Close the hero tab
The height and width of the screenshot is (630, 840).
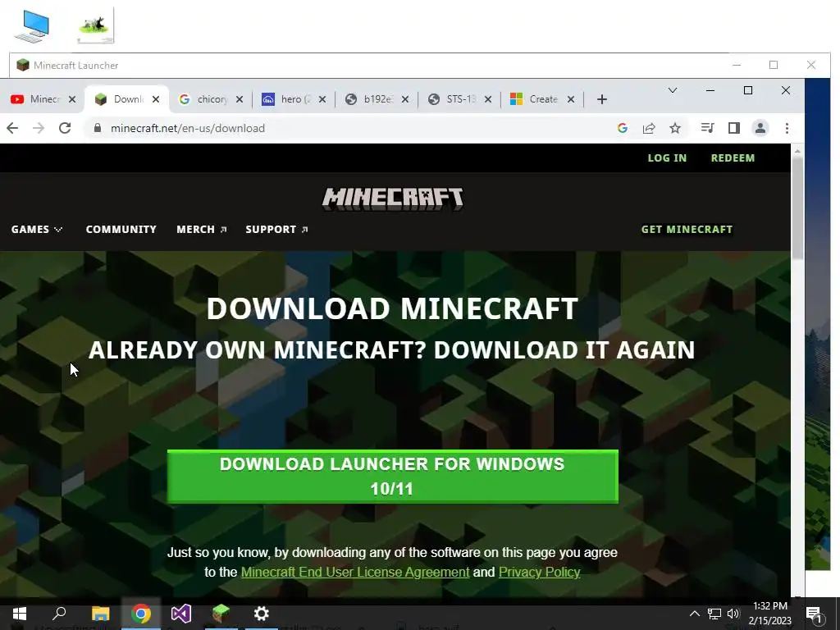pos(322,99)
